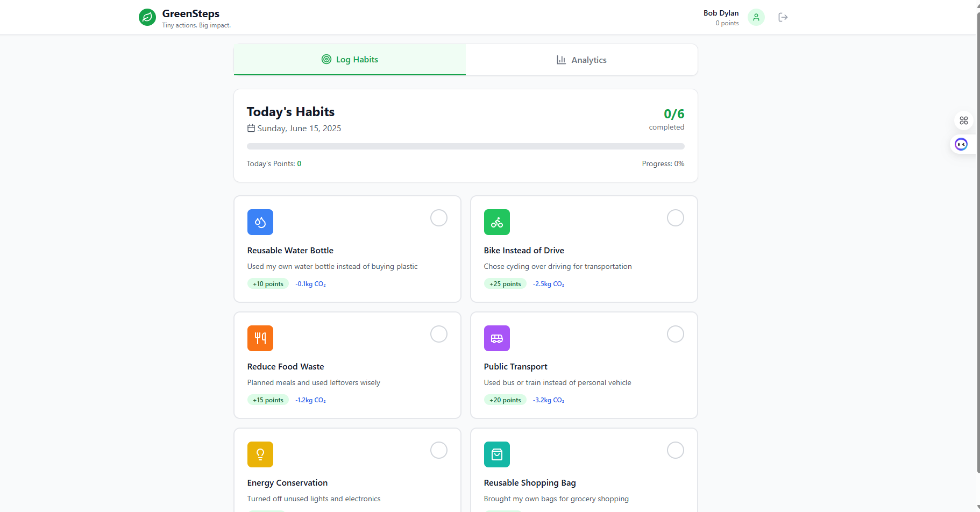Screen dimensions: 980x512
Task: Click the GreenSteps leaf logo icon
Action: click(147, 17)
